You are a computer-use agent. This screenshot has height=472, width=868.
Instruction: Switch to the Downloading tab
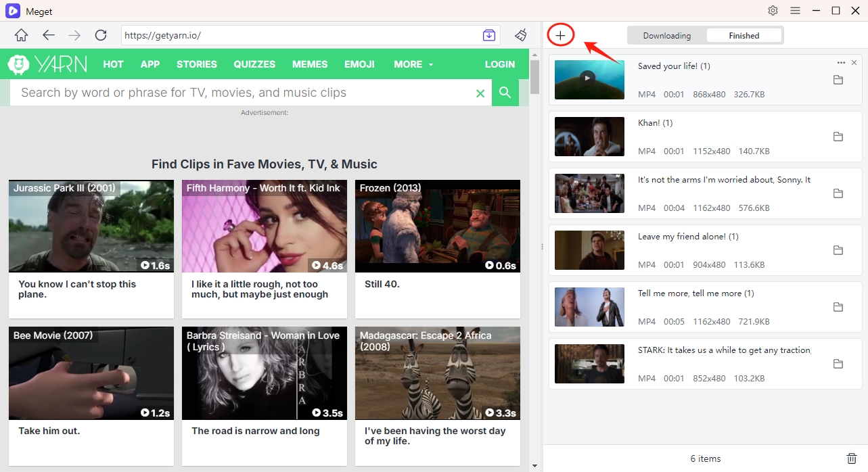667,36
